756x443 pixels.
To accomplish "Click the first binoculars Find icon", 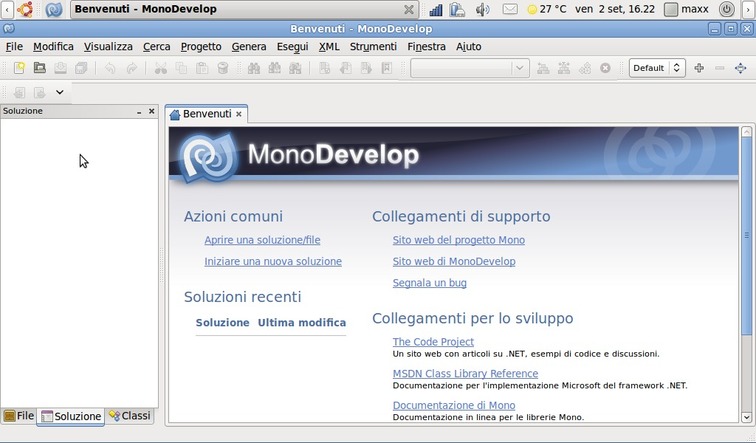I will pos(254,68).
